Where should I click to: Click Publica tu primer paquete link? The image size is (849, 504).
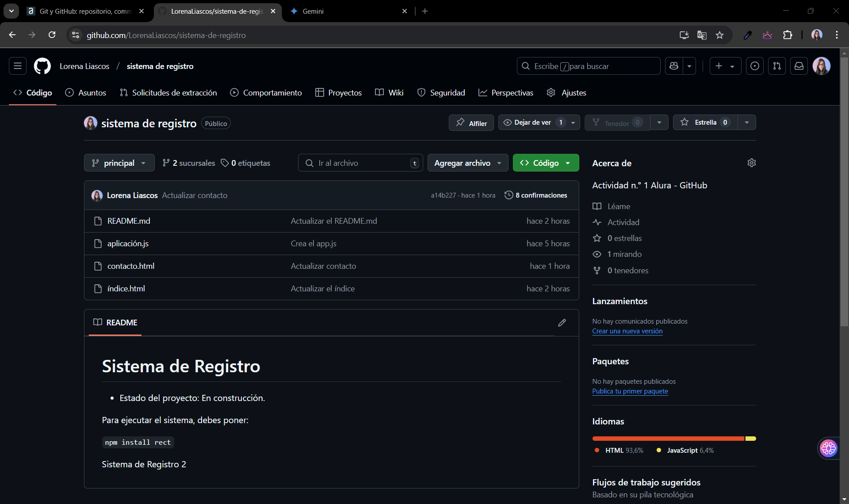(630, 391)
